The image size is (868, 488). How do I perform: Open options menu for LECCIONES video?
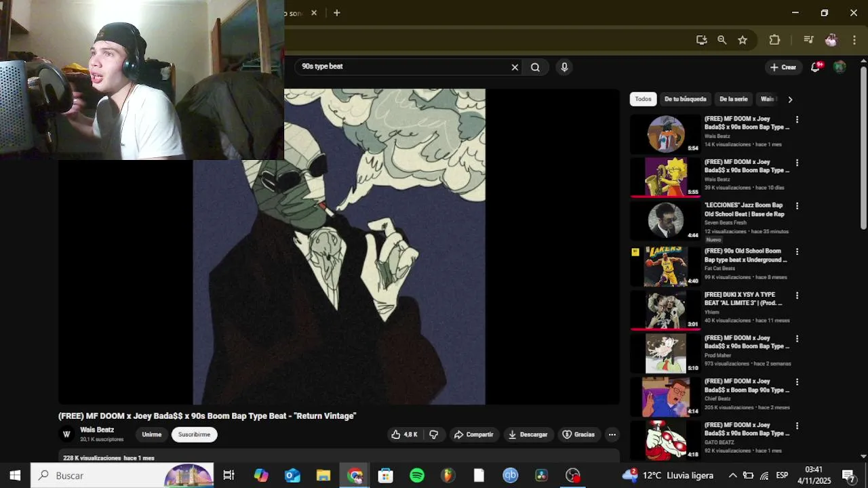click(x=797, y=206)
